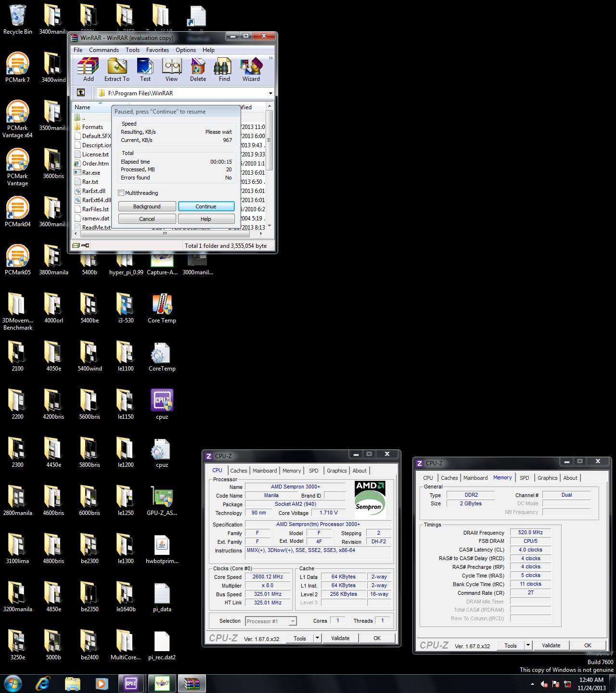The width and height of the screenshot is (616, 693).
Task: Click Cancel in the WinRAR dialog
Action: tap(147, 219)
